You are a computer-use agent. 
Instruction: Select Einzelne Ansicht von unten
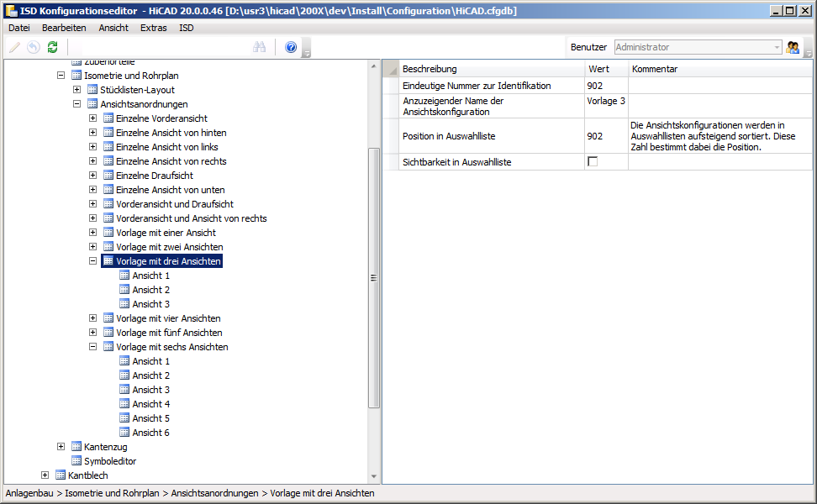click(171, 190)
